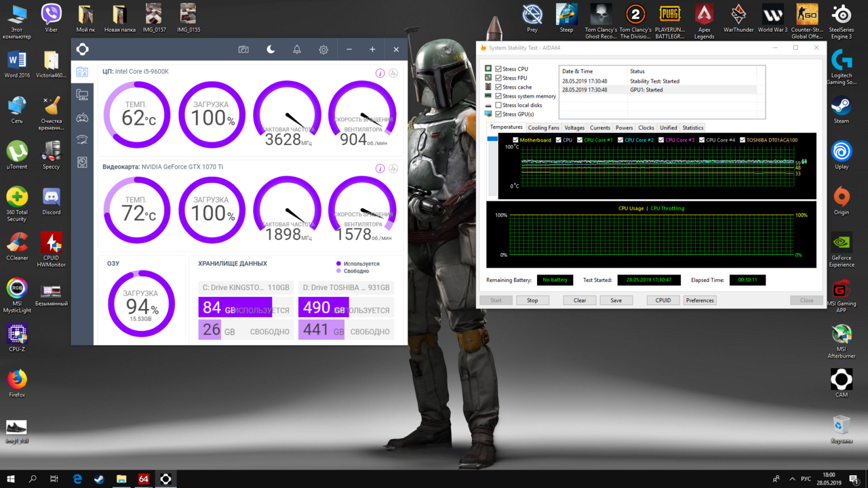Select the CCleaner desktop icon
This screenshot has width=868, height=488.
tap(17, 246)
